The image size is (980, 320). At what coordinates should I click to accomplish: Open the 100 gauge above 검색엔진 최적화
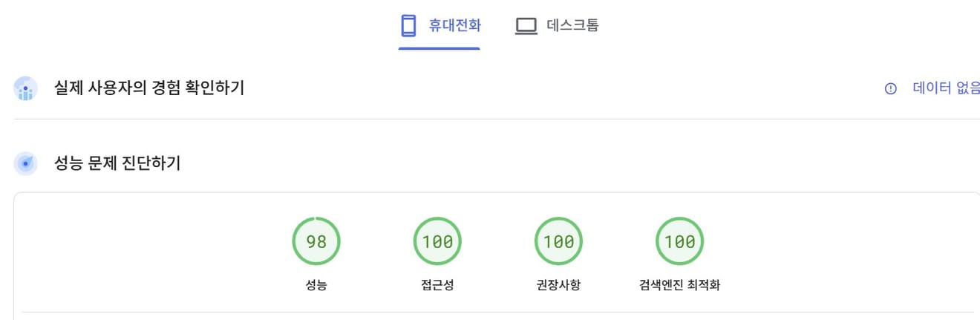[x=679, y=241]
